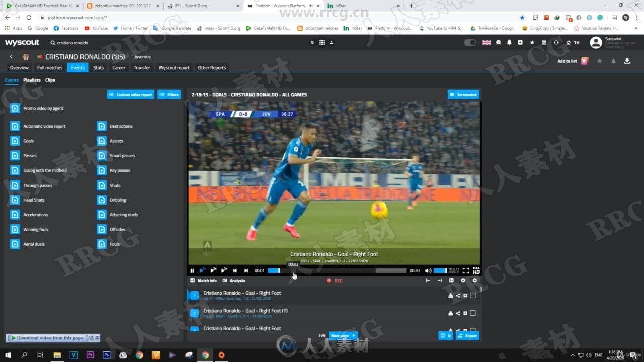Go back with the arrow beside the player name
This screenshot has height=362, width=644.
[x=12, y=57]
